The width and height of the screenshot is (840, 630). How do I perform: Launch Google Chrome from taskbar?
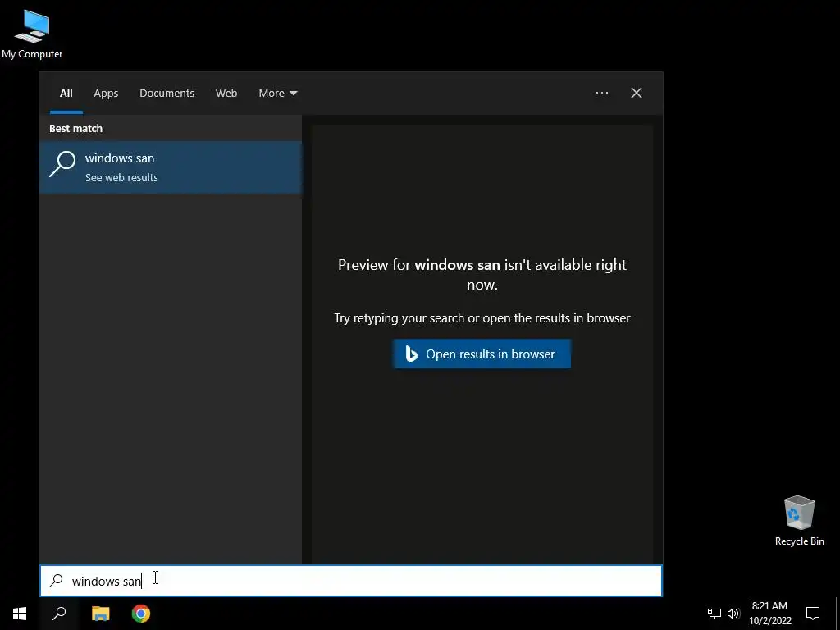[x=141, y=614]
